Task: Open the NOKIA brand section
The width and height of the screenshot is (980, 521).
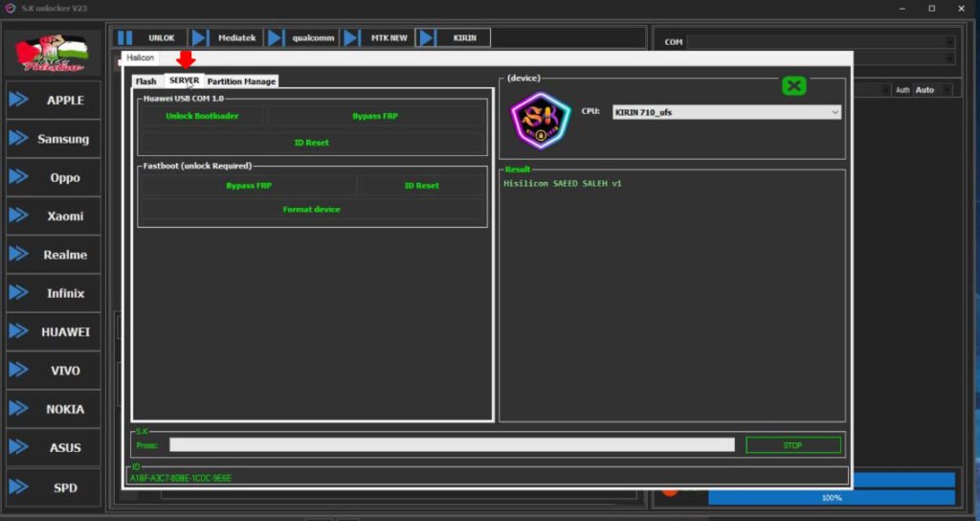Action: point(54,409)
